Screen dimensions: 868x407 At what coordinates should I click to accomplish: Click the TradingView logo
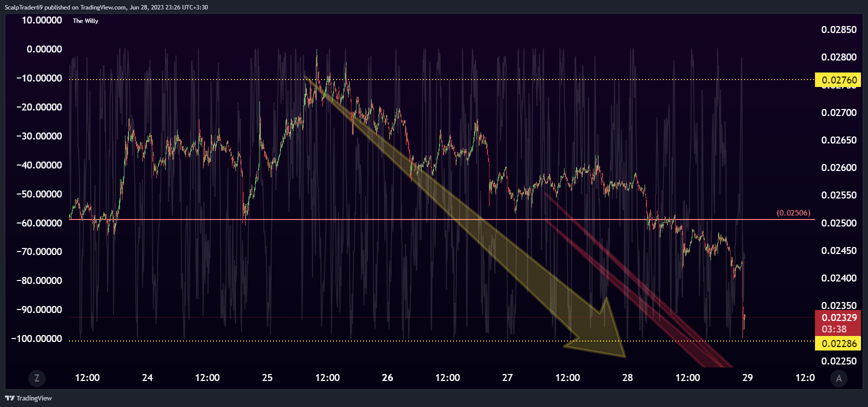28,398
